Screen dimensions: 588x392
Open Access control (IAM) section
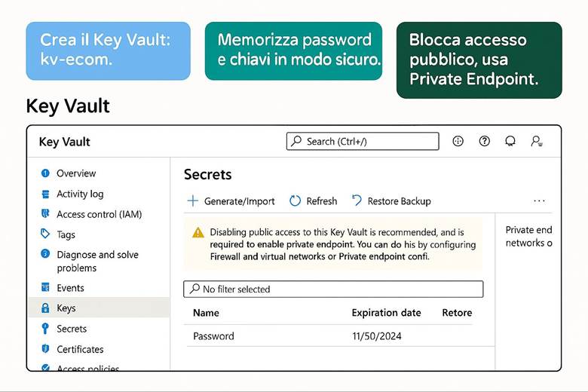pos(99,214)
